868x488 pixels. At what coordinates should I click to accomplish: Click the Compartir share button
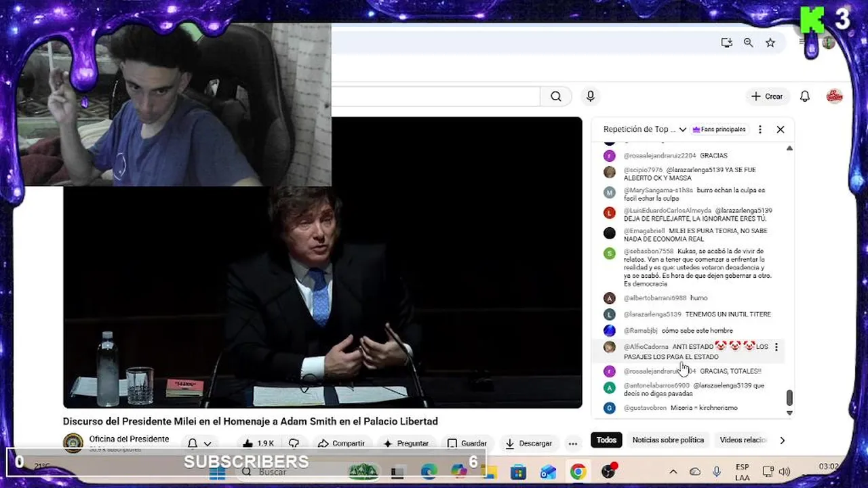pos(341,443)
